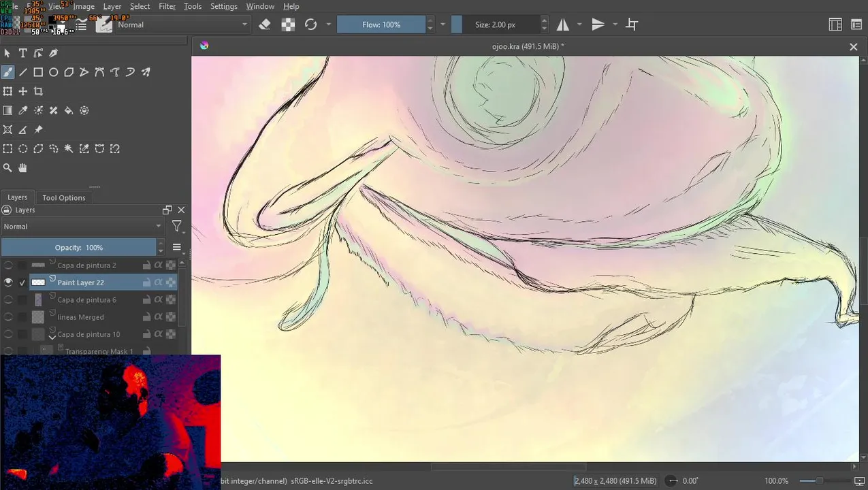Adjust the Flow 100% slider
Image resolution: width=868 pixels, height=490 pixels.
point(381,24)
